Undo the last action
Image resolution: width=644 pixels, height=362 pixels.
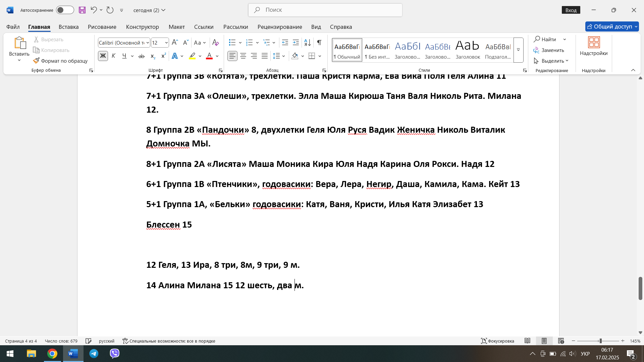[94, 10]
